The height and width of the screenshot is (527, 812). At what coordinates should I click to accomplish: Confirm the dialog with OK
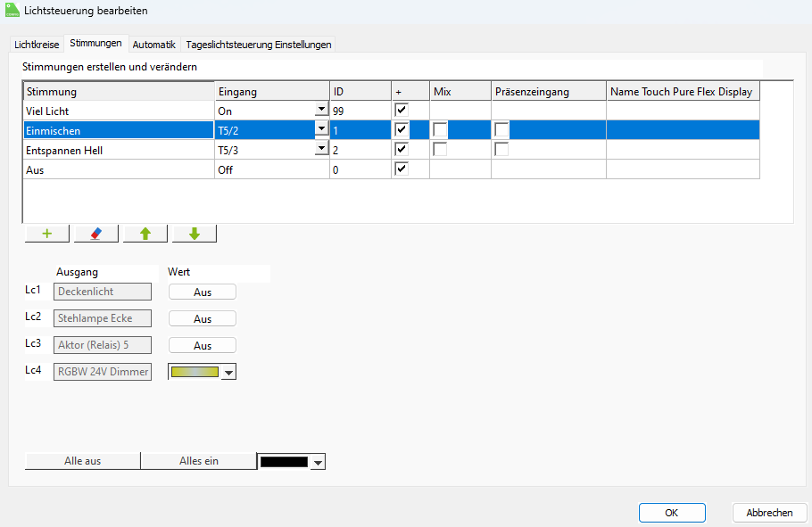672,513
